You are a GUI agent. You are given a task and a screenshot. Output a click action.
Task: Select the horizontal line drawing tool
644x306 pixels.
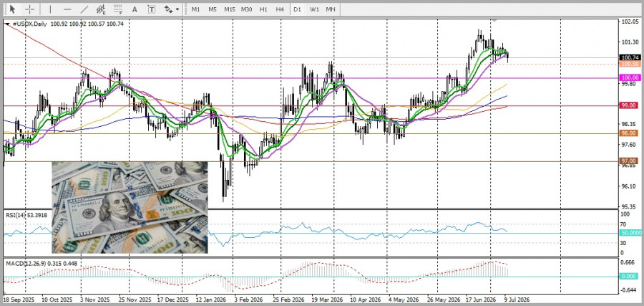[68, 9]
